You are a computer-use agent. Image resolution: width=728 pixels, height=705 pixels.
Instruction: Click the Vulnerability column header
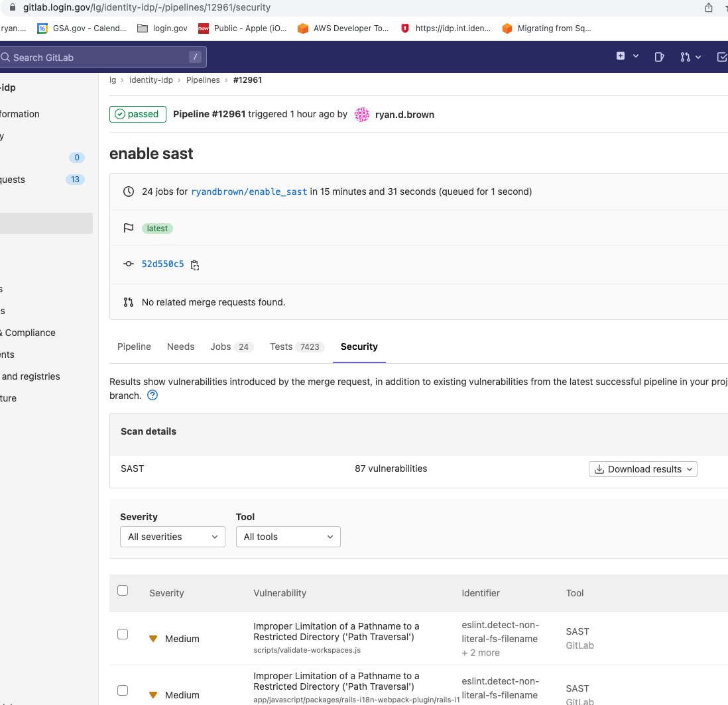(280, 593)
